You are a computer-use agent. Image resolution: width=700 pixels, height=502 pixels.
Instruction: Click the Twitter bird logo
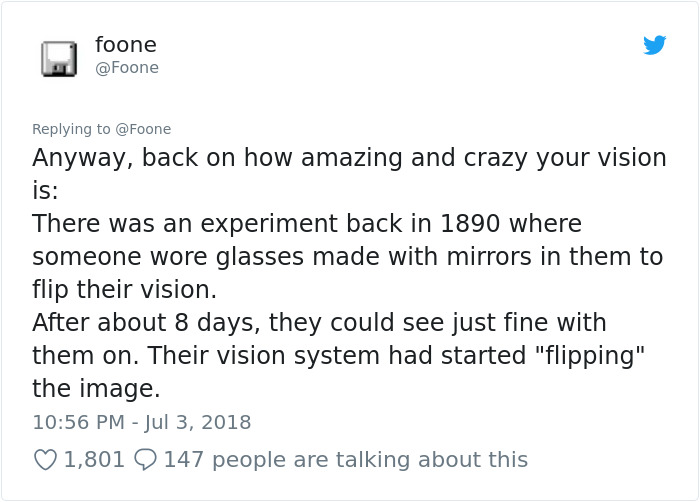[x=655, y=45]
